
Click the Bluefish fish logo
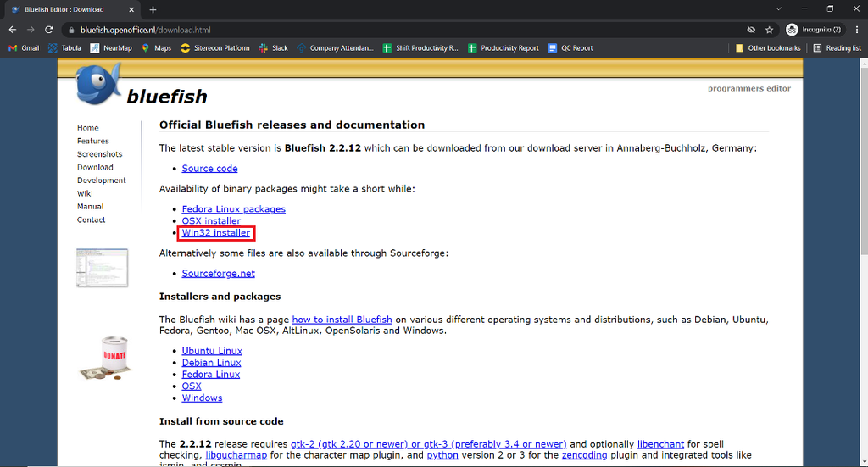[98, 84]
